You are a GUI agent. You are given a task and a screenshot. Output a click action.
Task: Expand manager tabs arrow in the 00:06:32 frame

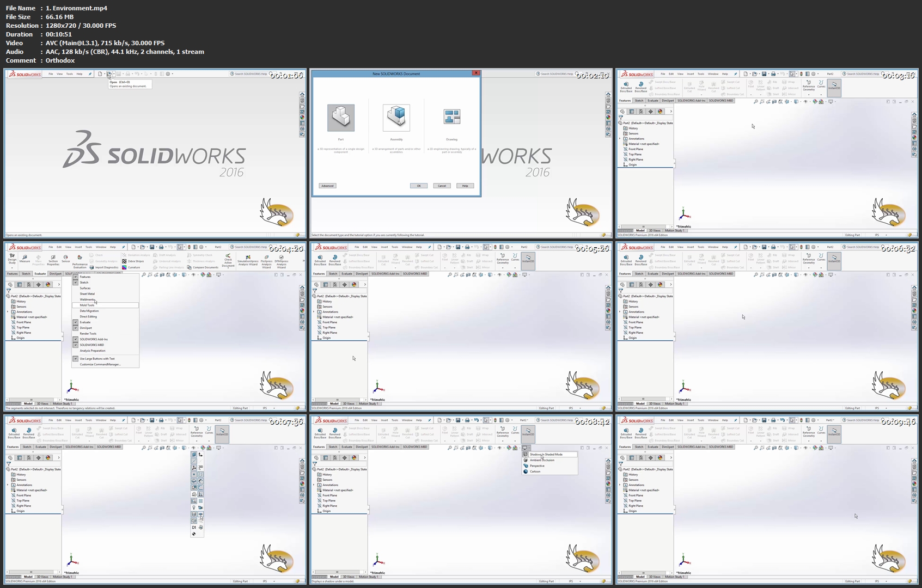click(x=671, y=285)
